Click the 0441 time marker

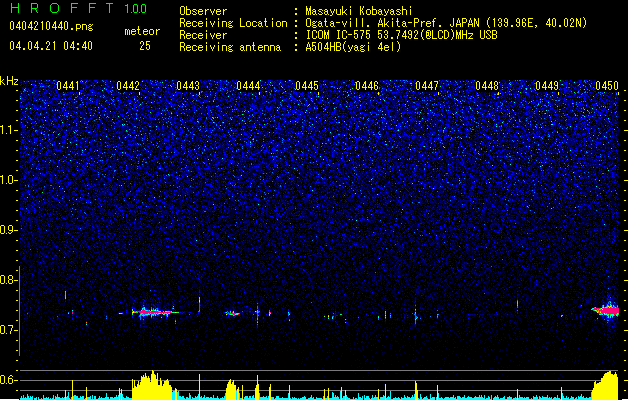coord(68,86)
